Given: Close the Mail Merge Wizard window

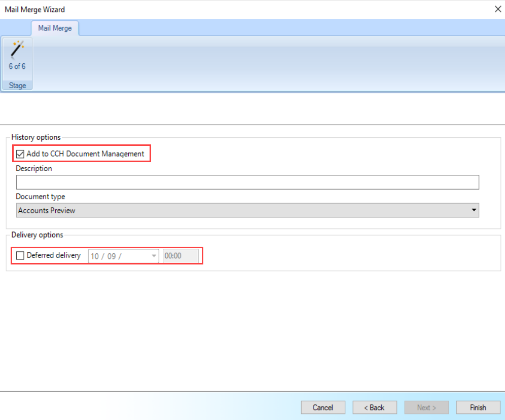Looking at the screenshot, I should [498, 9].
